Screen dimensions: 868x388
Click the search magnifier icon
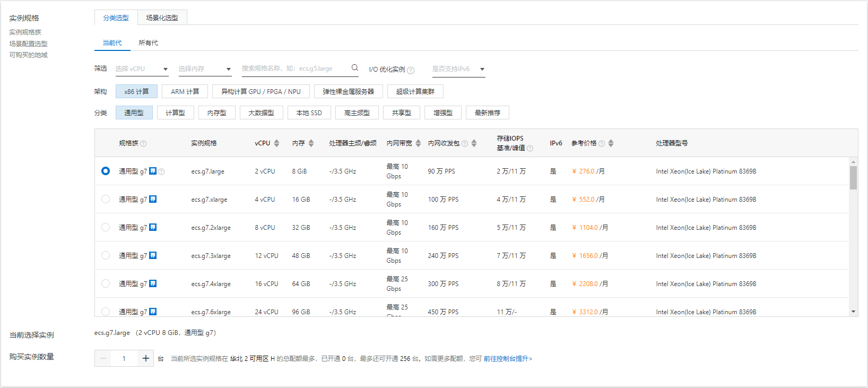[355, 68]
